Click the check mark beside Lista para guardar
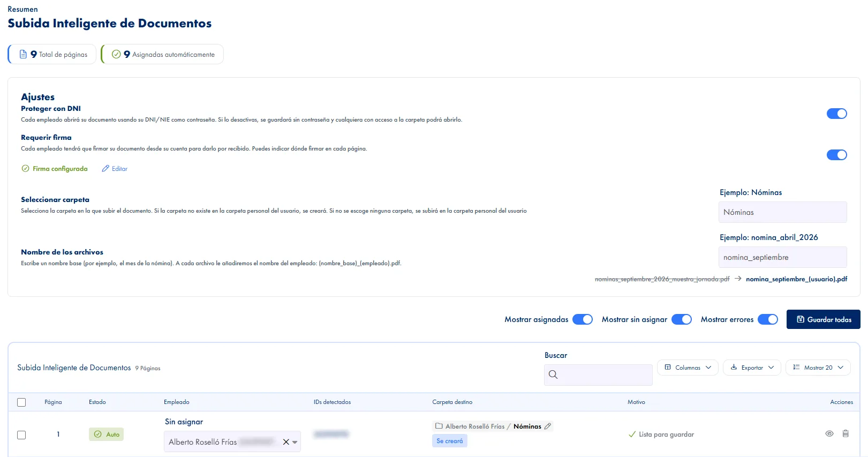The image size is (868, 457). point(632,434)
